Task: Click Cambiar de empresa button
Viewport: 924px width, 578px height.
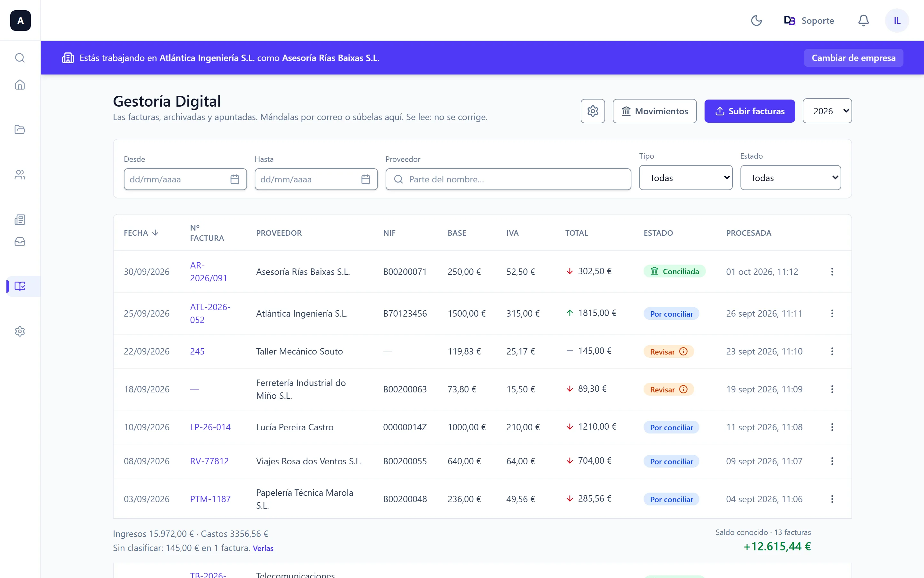Action: pos(853,58)
